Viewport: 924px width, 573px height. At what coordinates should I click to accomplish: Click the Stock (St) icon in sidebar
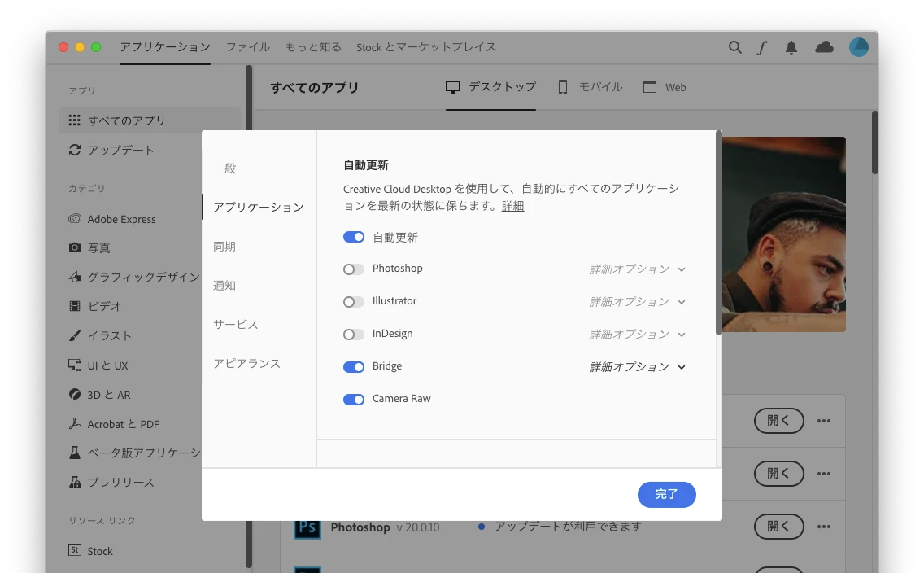[74, 550]
